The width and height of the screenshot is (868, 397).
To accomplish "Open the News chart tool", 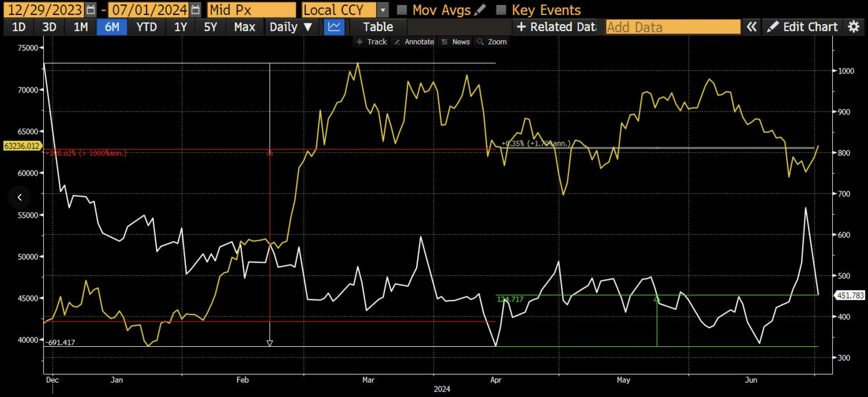I will (456, 42).
